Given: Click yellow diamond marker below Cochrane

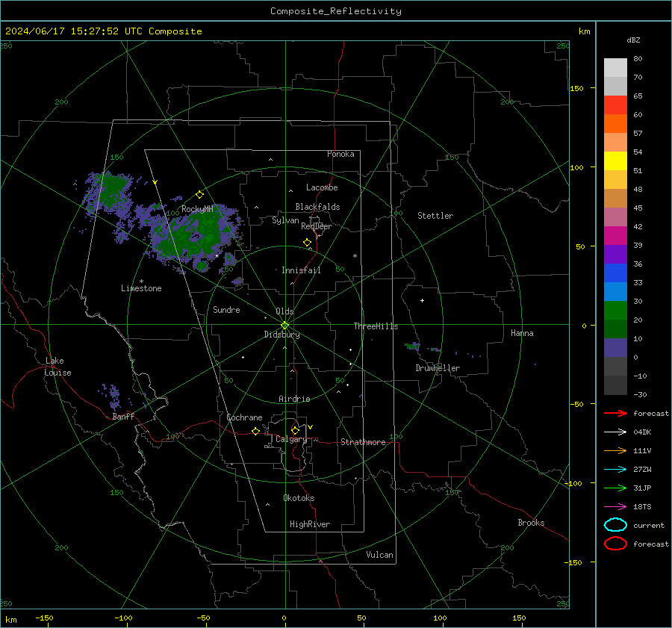Looking at the screenshot, I should (x=256, y=431).
